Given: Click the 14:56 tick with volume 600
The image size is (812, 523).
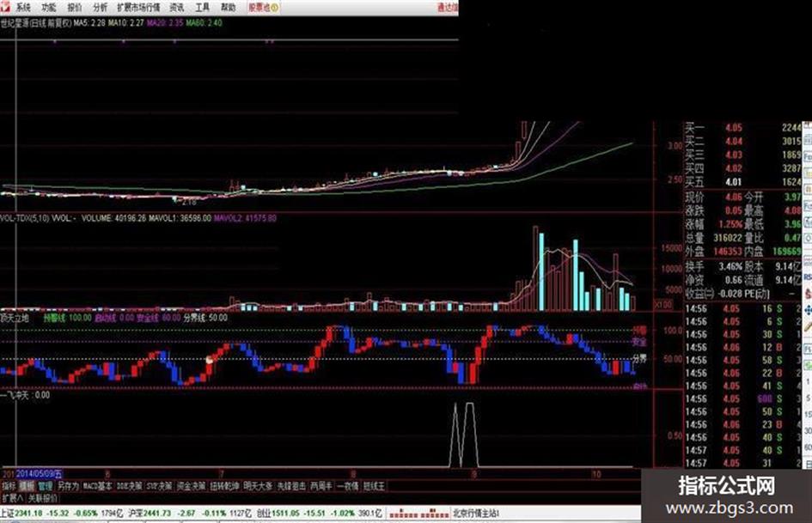Looking at the screenshot, I should (742, 398).
